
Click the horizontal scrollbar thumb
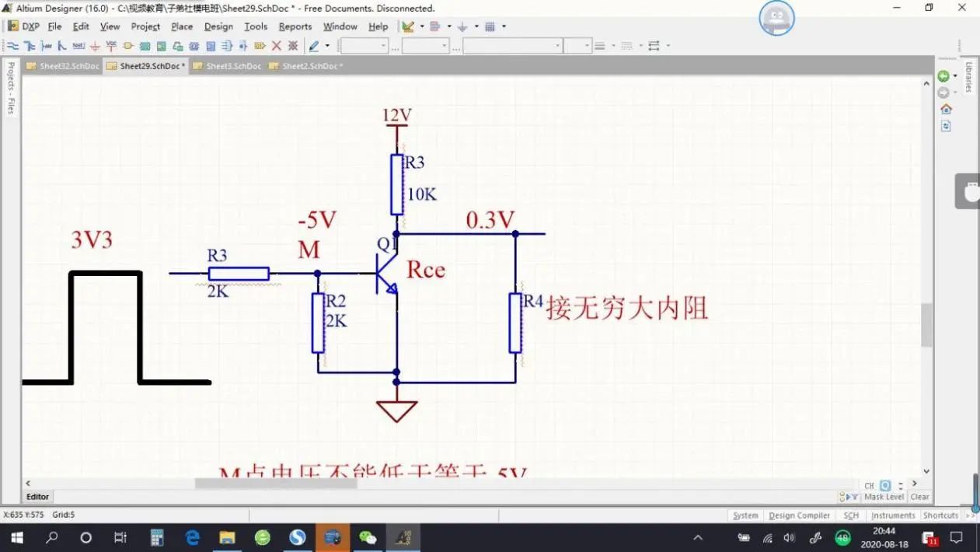pos(275,484)
